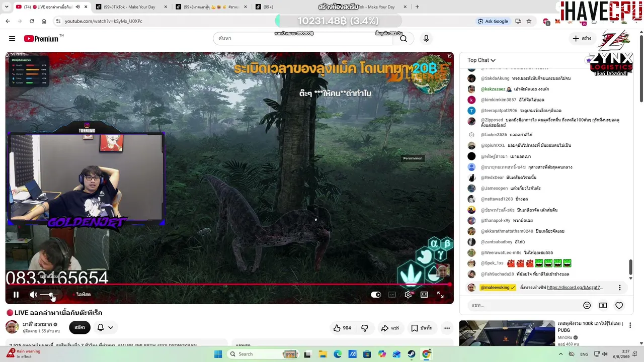This screenshot has height=362, width=644.
Task: Dislike the video
Action: pos(365,328)
